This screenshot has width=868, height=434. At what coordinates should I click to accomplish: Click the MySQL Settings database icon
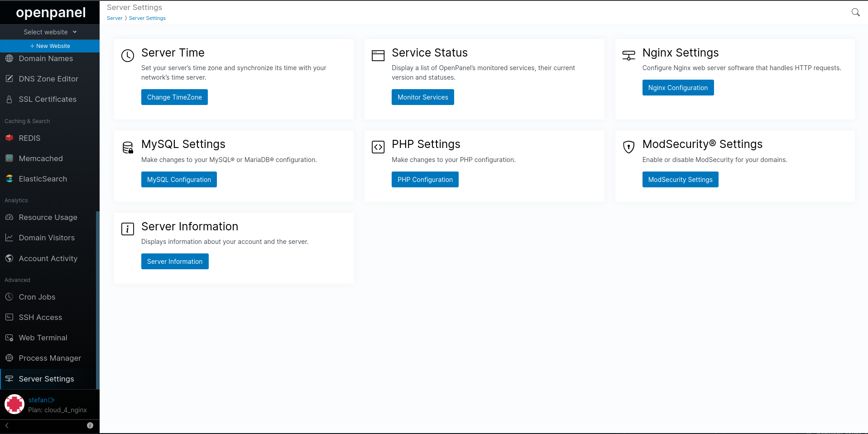[128, 148]
